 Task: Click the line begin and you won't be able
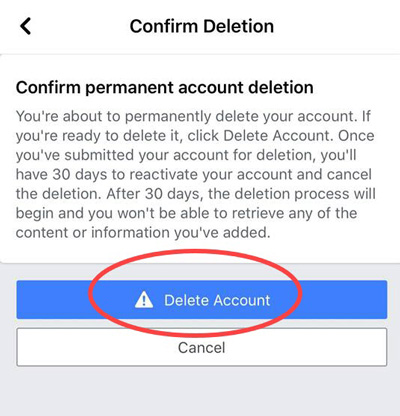[x=186, y=213]
